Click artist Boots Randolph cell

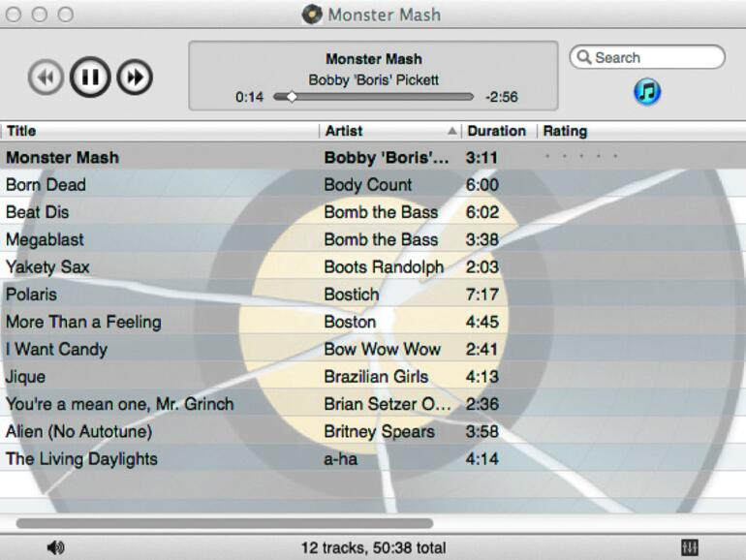click(384, 266)
